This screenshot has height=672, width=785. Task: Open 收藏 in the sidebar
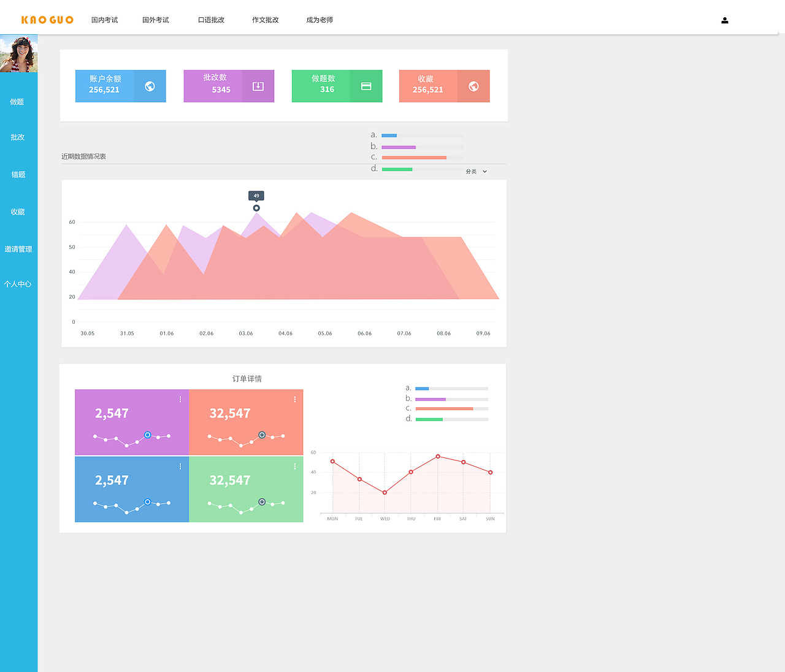click(18, 212)
